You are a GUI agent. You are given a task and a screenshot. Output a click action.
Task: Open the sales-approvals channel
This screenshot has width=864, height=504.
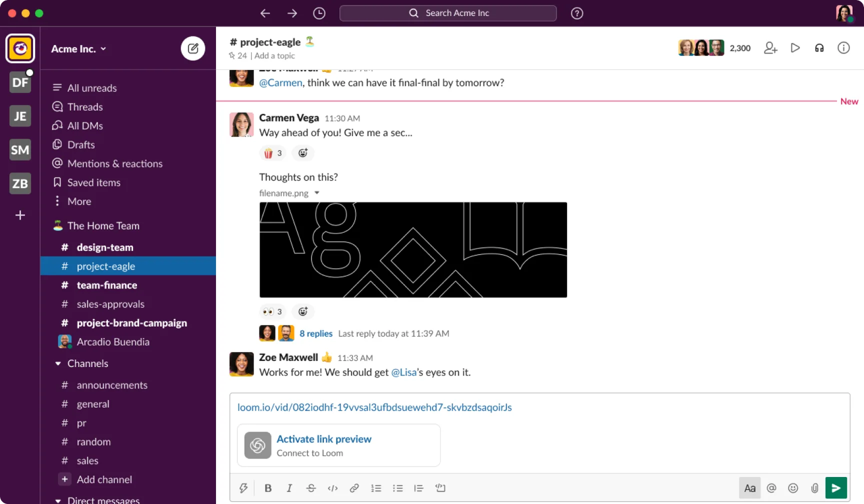(128, 304)
